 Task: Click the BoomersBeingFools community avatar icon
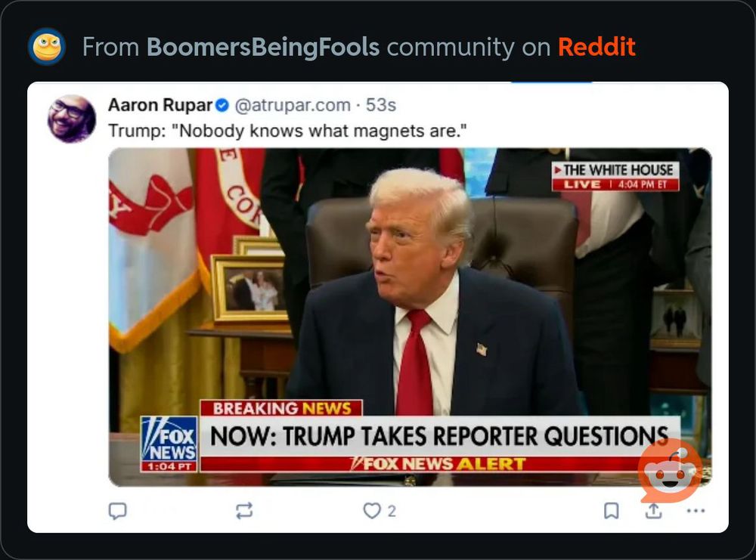point(47,47)
